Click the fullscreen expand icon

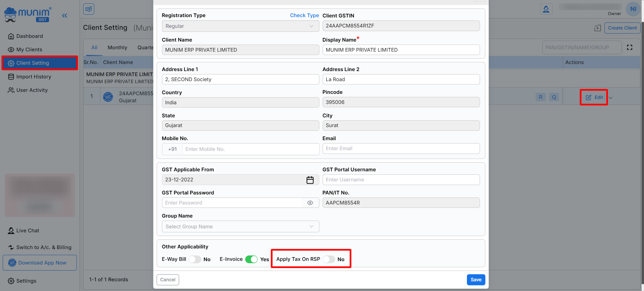tap(630, 48)
